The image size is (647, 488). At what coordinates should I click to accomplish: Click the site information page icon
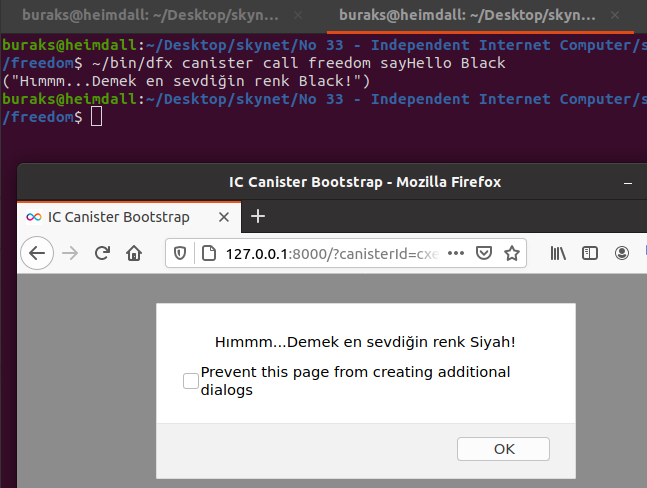tap(209, 253)
